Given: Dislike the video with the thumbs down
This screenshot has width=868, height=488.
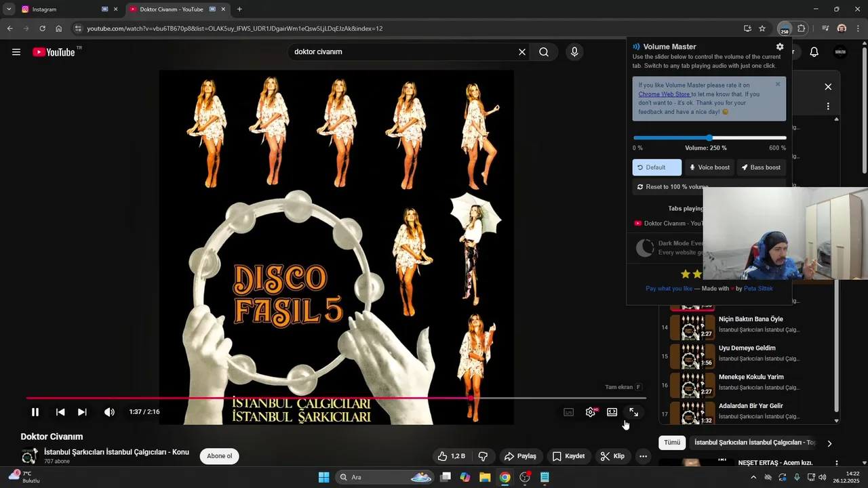Looking at the screenshot, I should click(484, 456).
